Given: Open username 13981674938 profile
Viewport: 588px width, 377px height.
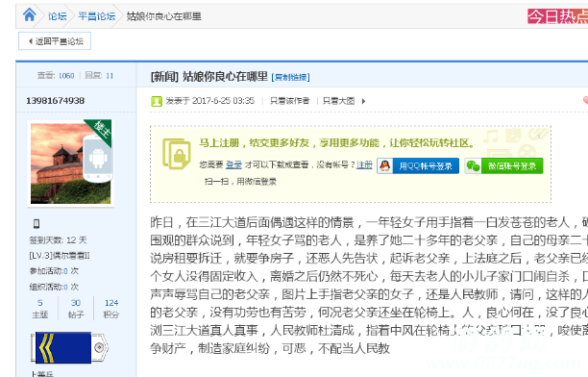Looking at the screenshot, I should [x=55, y=101].
